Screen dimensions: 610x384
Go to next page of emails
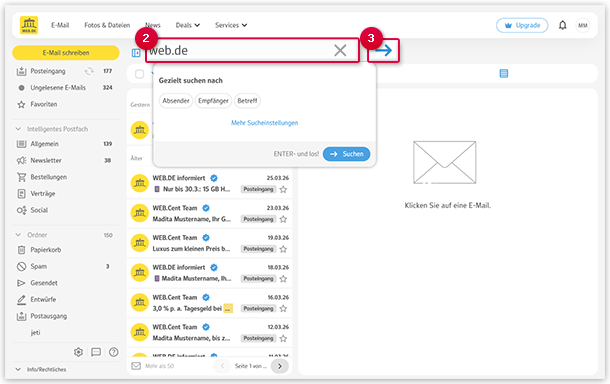280,366
